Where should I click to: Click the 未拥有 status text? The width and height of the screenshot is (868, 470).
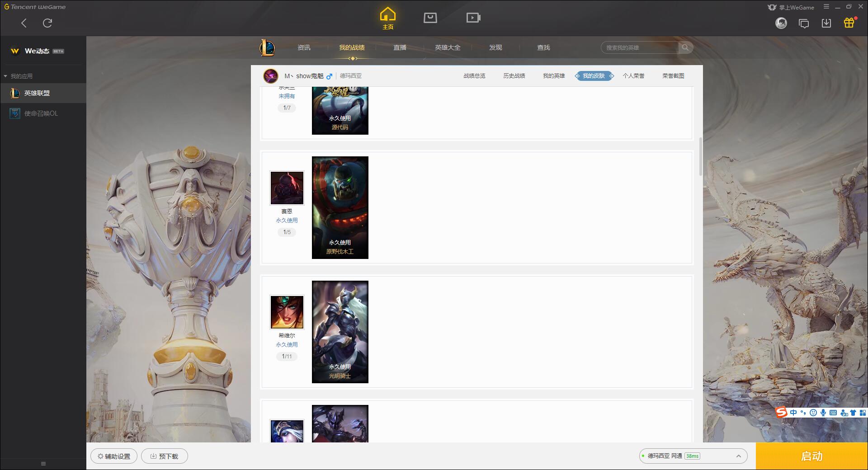click(287, 96)
